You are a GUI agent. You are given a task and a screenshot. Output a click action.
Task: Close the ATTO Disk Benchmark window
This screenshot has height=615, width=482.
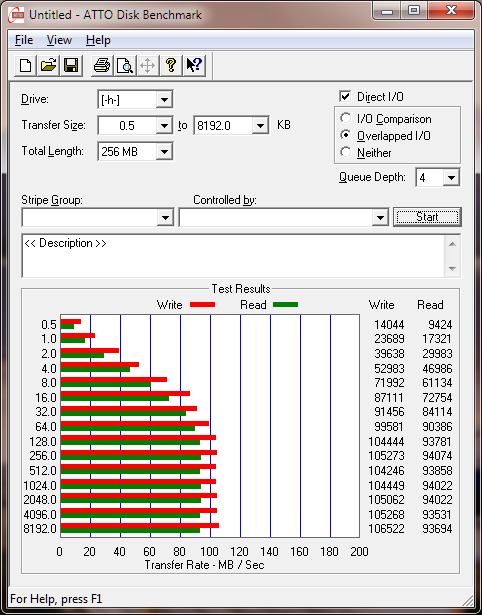(451, 11)
